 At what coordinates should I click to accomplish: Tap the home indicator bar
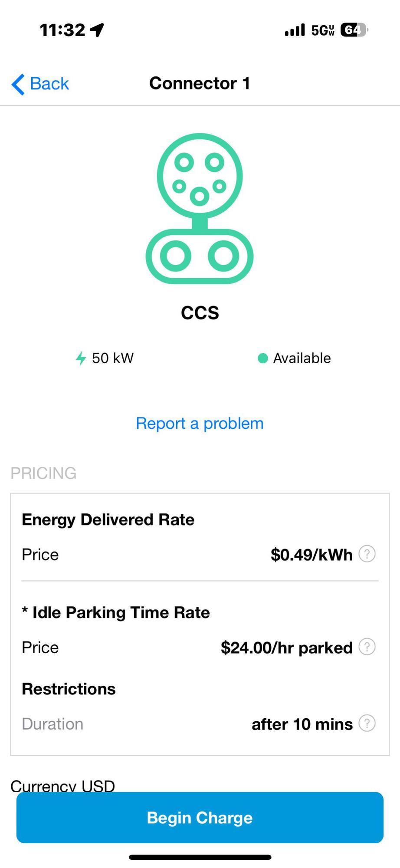pos(200,857)
